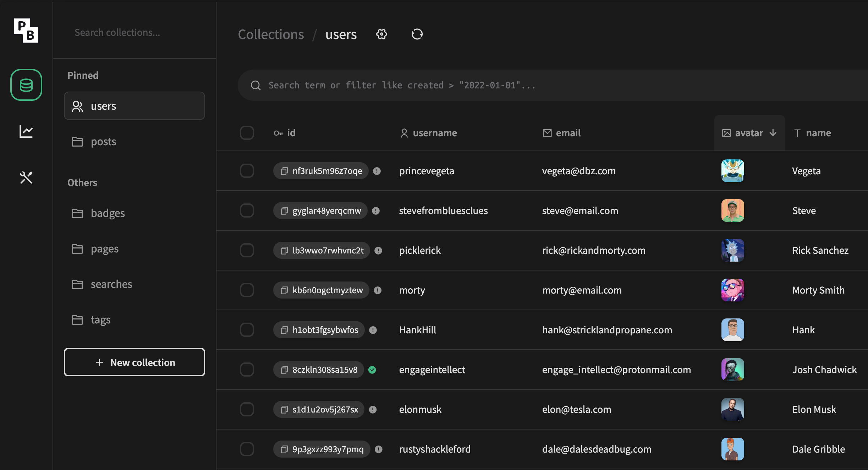Open the Logs chart icon
This screenshot has width=868, height=470.
click(x=26, y=131)
